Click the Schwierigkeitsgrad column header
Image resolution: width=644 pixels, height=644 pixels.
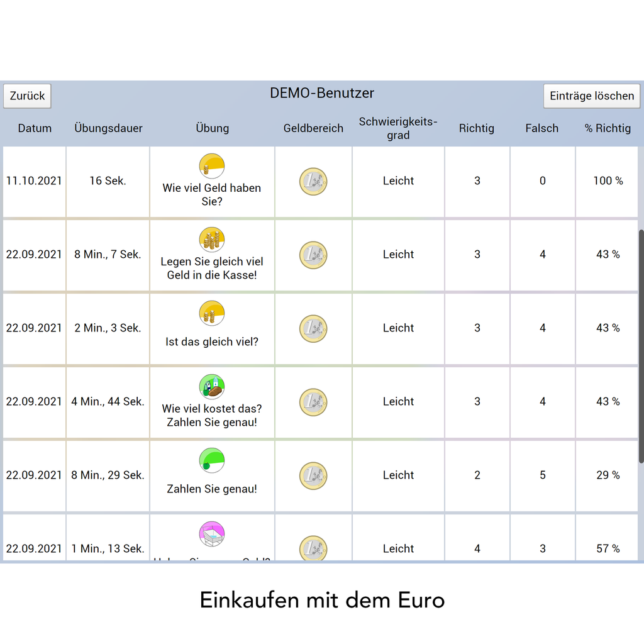(398, 128)
